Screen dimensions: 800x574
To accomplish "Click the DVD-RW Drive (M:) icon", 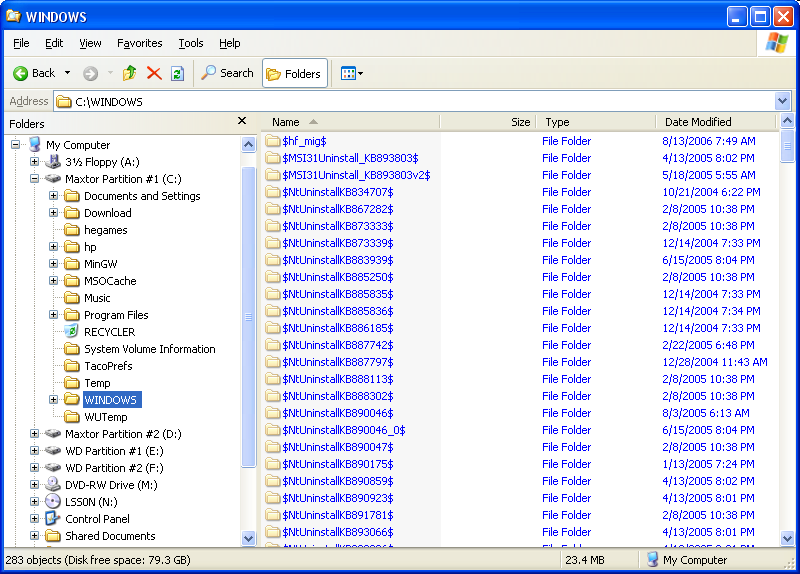I will pos(53,485).
